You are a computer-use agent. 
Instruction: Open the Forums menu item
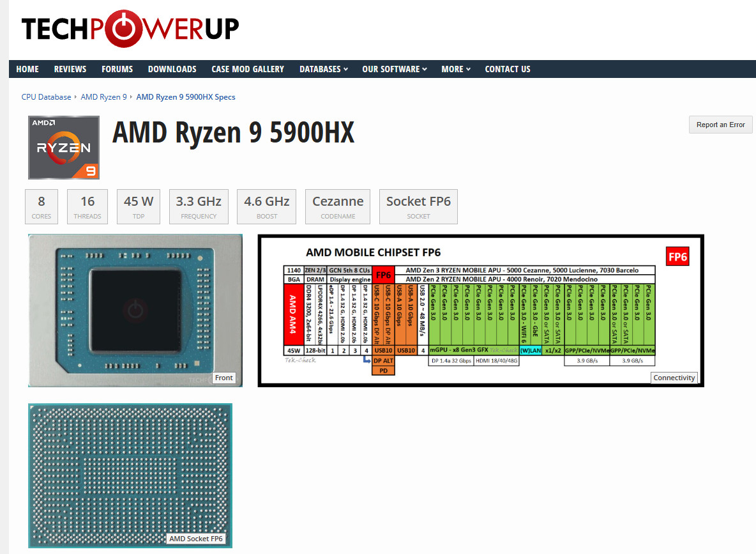[x=117, y=69]
